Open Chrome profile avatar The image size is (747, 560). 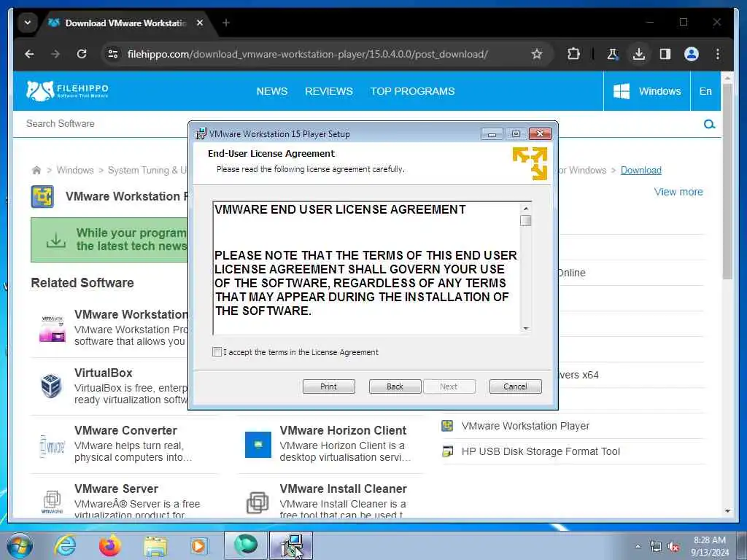[692, 54]
